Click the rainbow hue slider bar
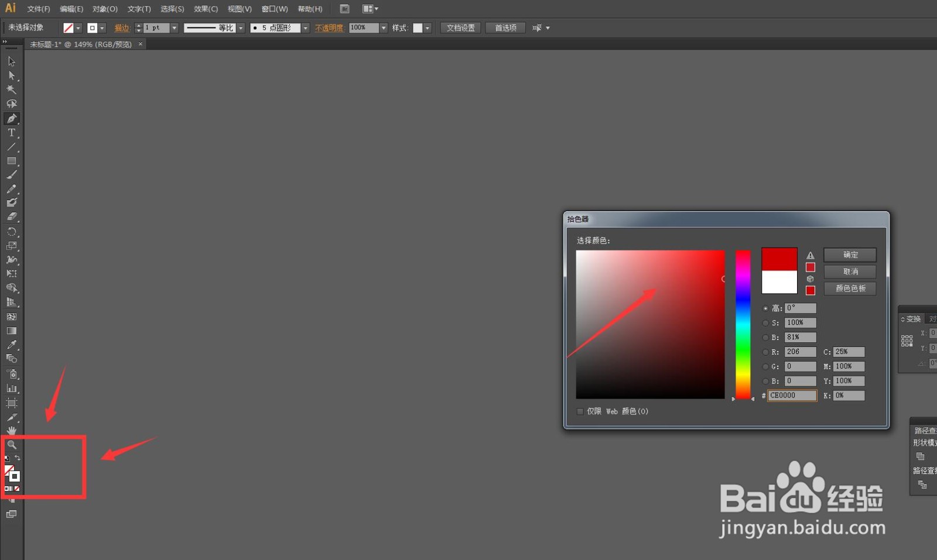937x560 pixels. 743,325
